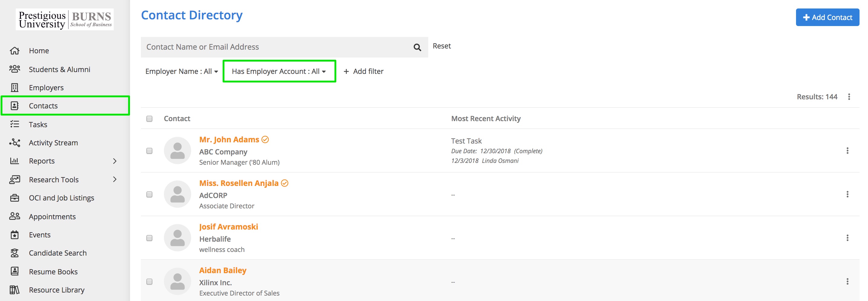
Task: Check the box for Mr. John Adams
Action: [149, 151]
